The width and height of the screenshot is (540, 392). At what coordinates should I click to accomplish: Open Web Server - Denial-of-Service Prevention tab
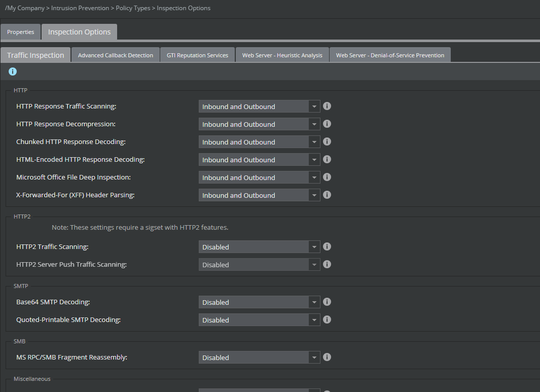tap(390, 55)
